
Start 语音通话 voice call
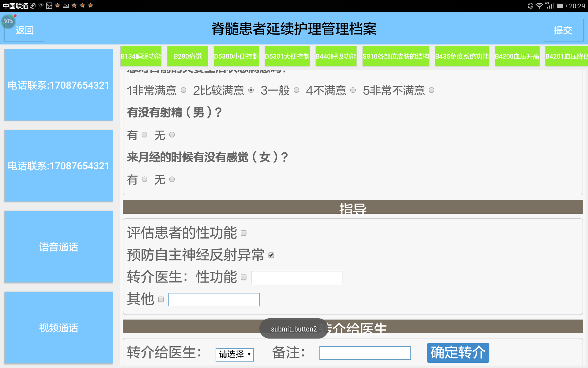[58, 247]
